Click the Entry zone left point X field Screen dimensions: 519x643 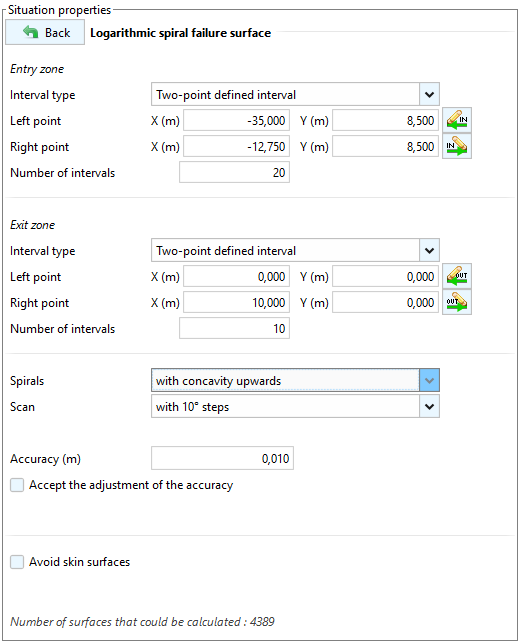click(x=237, y=120)
